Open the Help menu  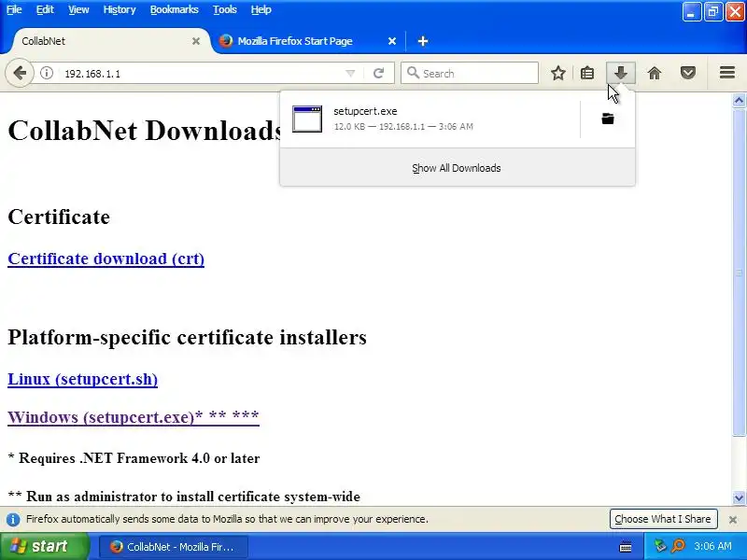(261, 9)
